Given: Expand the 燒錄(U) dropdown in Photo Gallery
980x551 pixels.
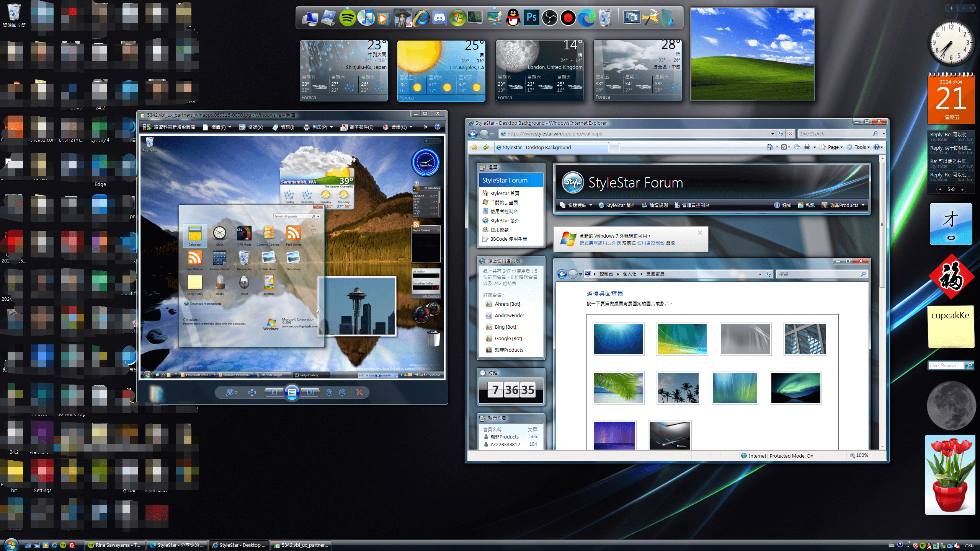Looking at the screenshot, I should 398,127.
